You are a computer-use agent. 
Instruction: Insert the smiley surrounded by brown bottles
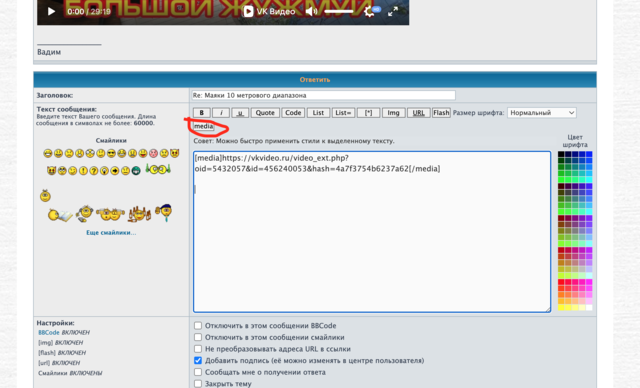139,214
